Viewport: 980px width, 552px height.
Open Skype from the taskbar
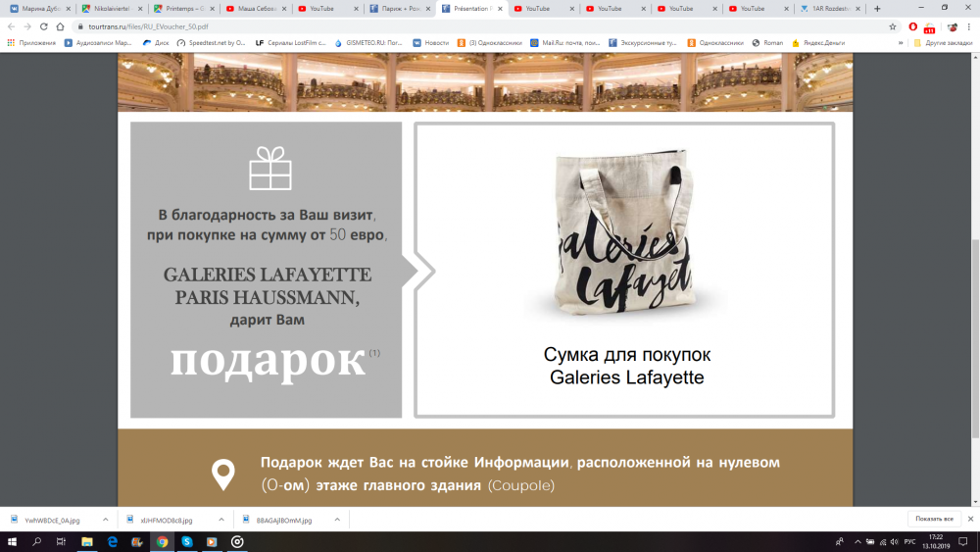[x=187, y=541]
